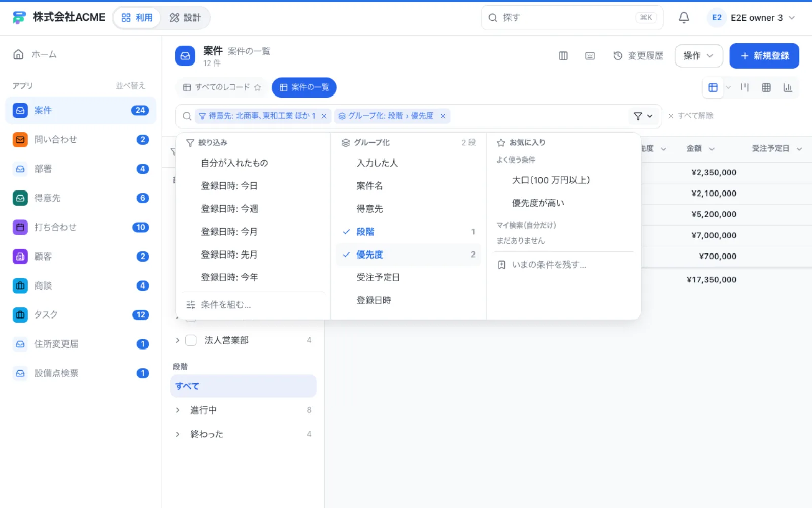
Task: Switch to chart view icon
Action: [x=788, y=87]
